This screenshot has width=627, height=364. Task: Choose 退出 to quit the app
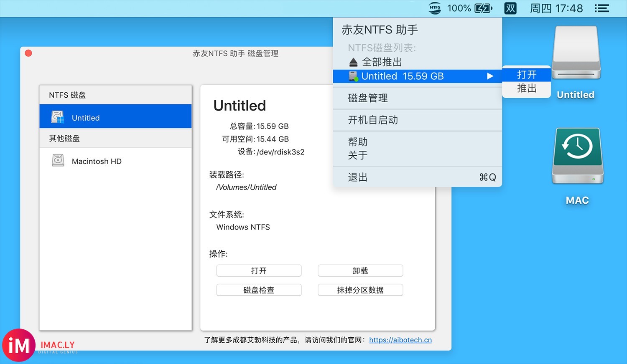click(x=417, y=177)
